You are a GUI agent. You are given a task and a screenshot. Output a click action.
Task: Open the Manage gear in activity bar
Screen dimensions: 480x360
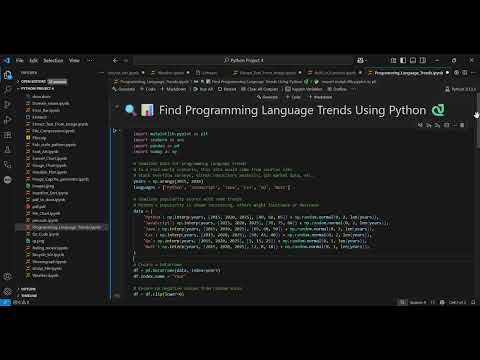pos(8,291)
